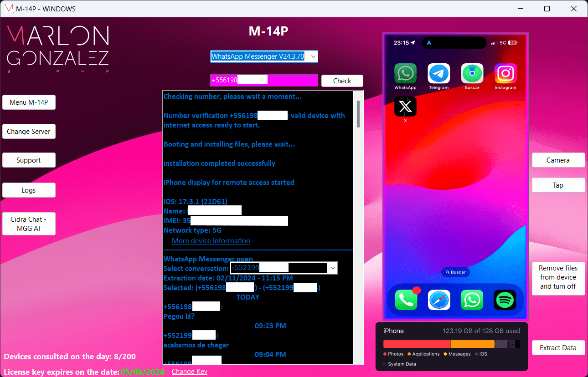Click 'iOS: 17.3.1 (21D61)' line
The image size is (588, 377).
tap(196, 201)
